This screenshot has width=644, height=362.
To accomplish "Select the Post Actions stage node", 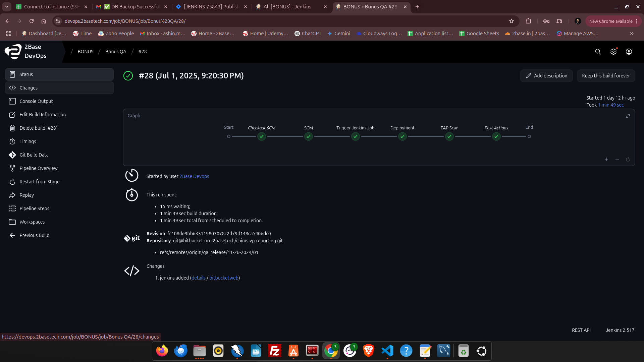I will 496,136.
